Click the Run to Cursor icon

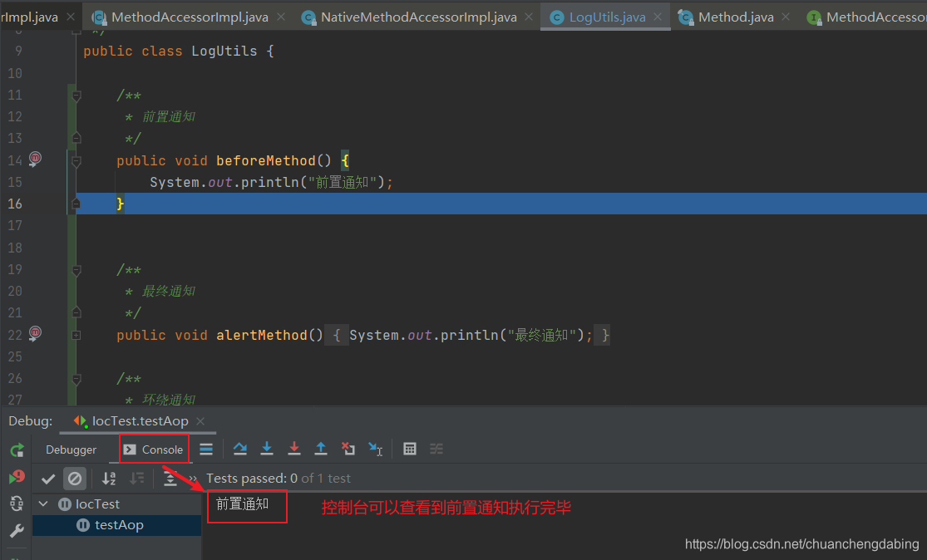click(x=376, y=449)
